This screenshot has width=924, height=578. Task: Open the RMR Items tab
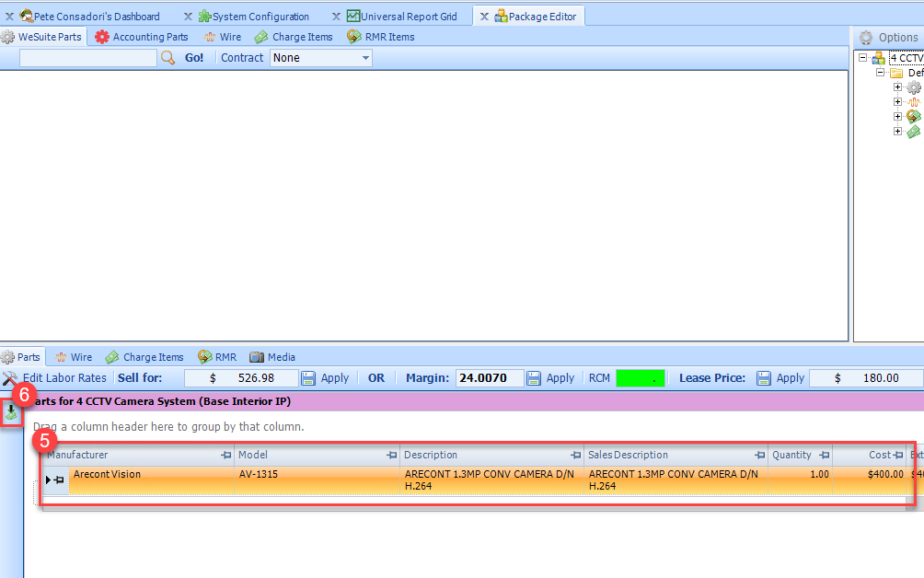pyautogui.click(x=381, y=37)
